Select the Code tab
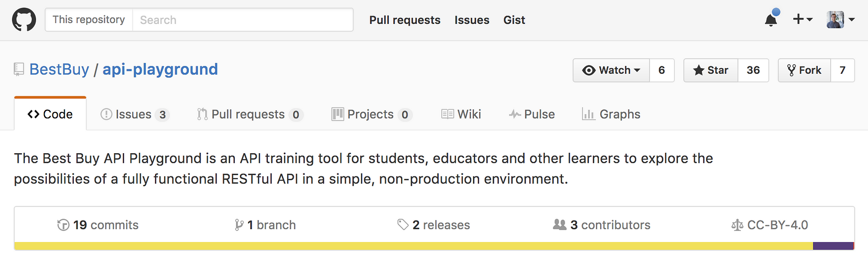Image resolution: width=868 pixels, height=260 pixels. (50, 114)
